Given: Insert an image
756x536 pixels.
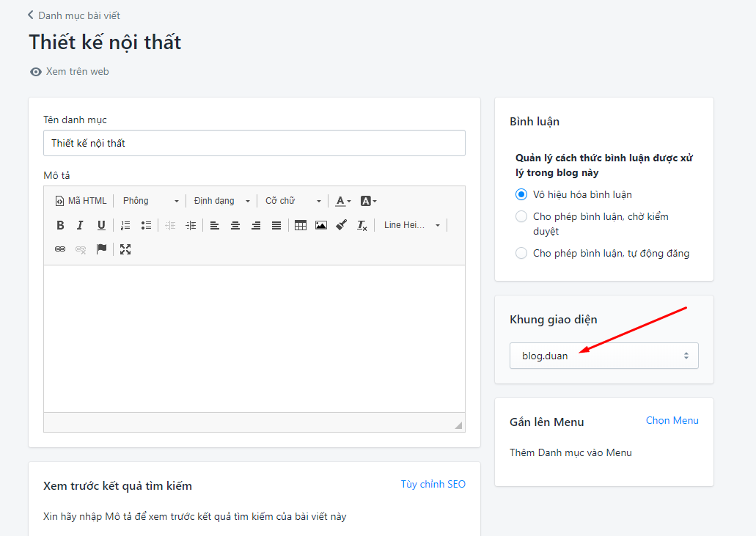Looking at the screenshot, I should point(321,225).
